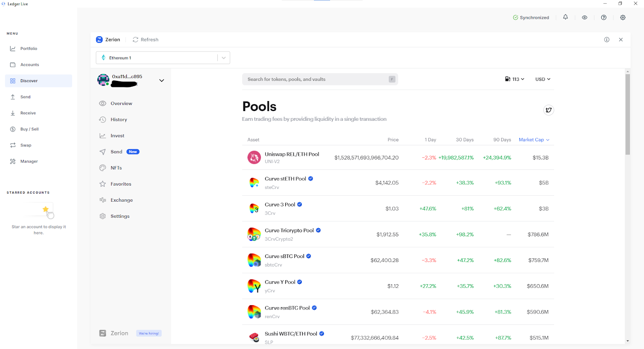This screenshot has width=644, height=349.
Task: Click the pools list vertical scrollbar
Action: pyautogui.click(x=627, y=114)
